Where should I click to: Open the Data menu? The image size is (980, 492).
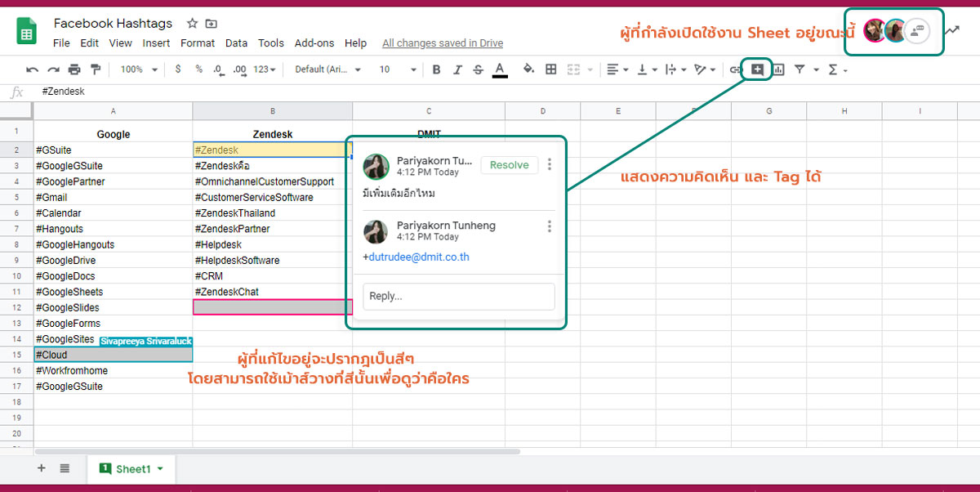(236, 42)
